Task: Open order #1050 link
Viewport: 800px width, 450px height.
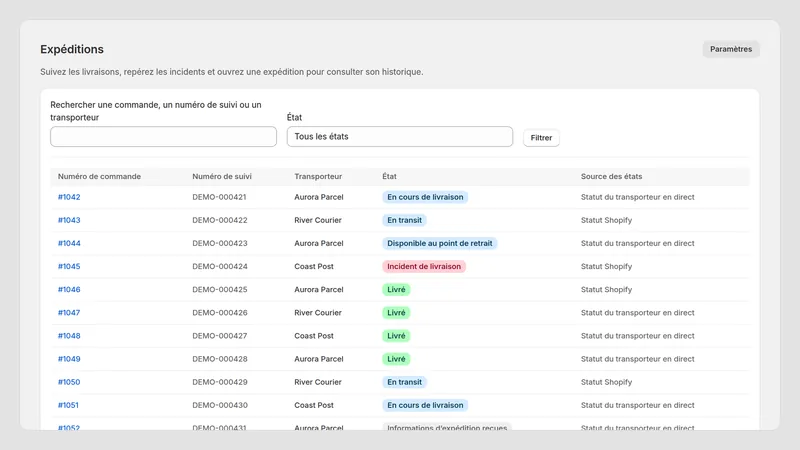Action: point(69,382)
